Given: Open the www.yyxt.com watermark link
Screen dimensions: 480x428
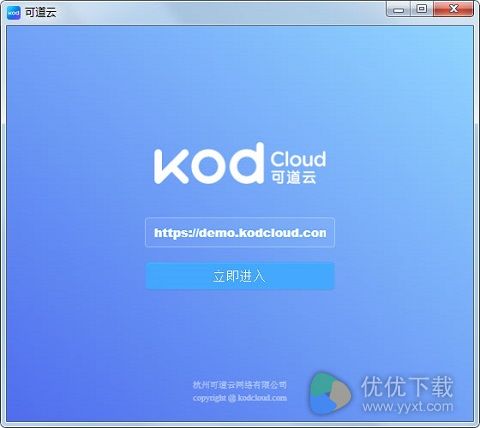Looking at the screenshot, I should click(x=408, y=407).
